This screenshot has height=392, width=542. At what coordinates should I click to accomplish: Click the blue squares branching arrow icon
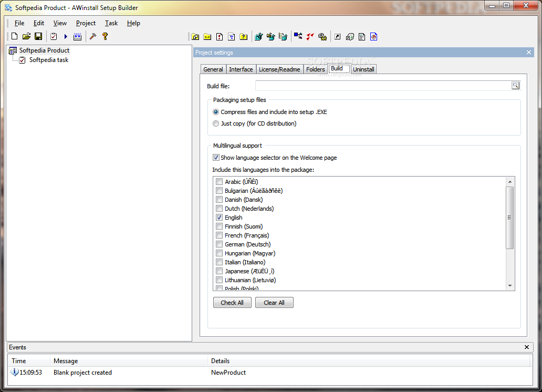298,36
